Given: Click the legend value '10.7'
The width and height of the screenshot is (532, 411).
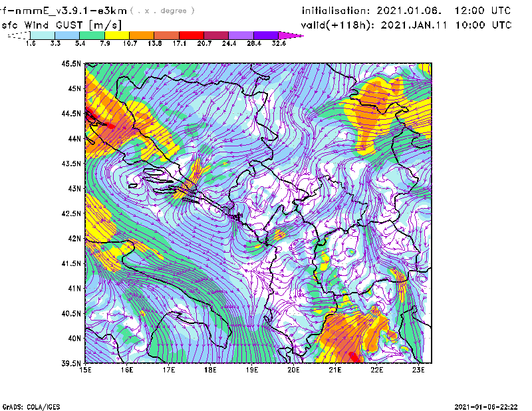Looking at the screenshot, I should (130, 43).
